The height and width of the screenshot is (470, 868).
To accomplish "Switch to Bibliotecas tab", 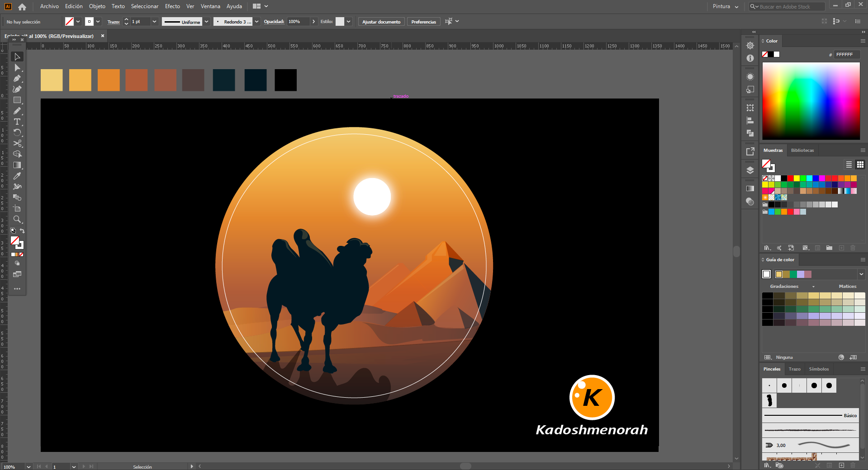I will (802, 150).
